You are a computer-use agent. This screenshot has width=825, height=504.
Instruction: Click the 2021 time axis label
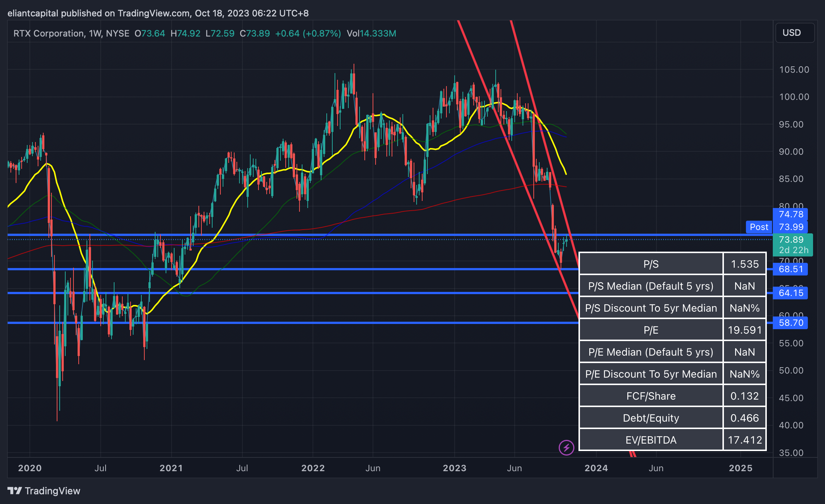coord(171,468)
